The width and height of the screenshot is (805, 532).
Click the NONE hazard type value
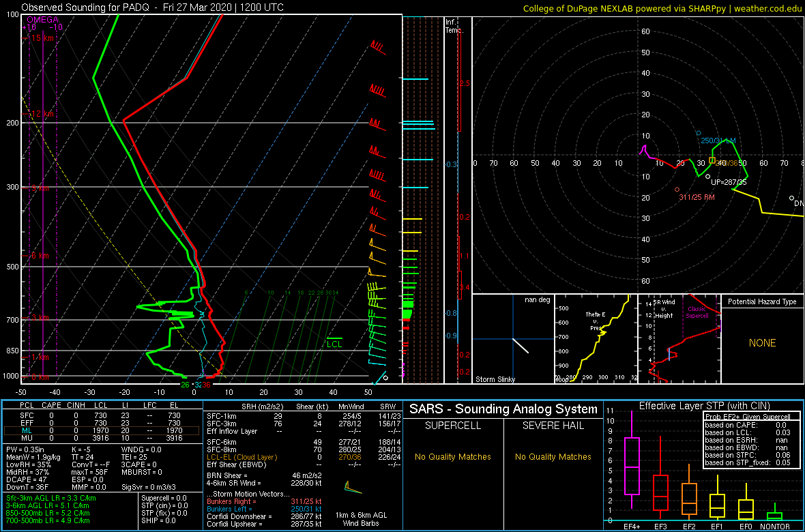point(763,343)
